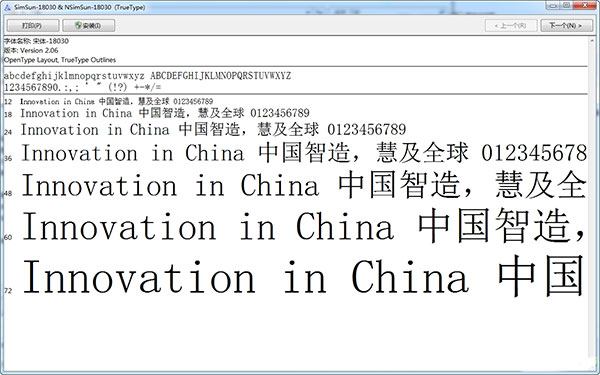Click the 12-point Innovation in China sample
Image resolution: width=600 pixels, height=375 pixels.
click(x=117, y=101)
